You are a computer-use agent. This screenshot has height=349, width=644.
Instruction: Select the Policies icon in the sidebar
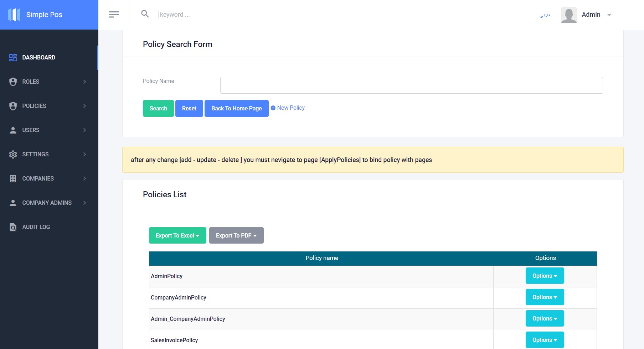click(x=13, y=106)
